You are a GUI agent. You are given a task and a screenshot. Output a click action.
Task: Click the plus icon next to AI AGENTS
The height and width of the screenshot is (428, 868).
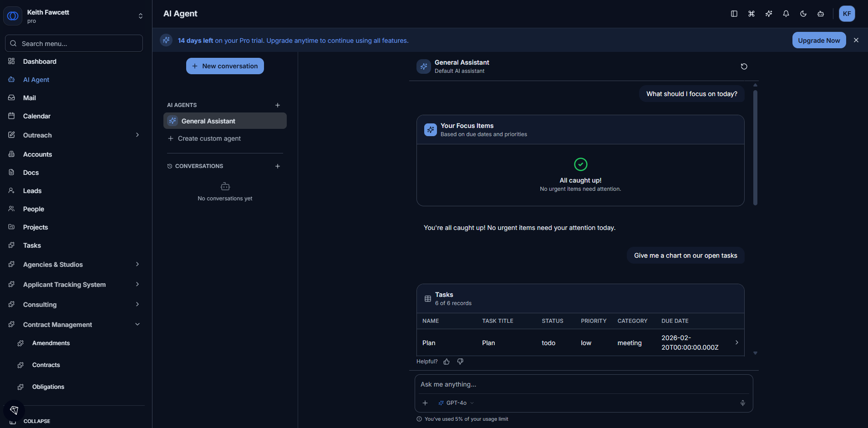point(278,105)
